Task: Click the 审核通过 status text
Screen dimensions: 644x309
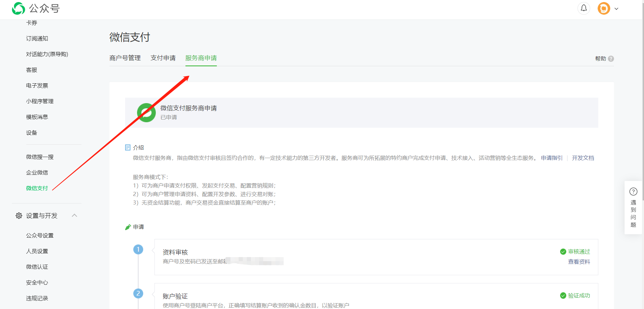Action: (579, 252)
